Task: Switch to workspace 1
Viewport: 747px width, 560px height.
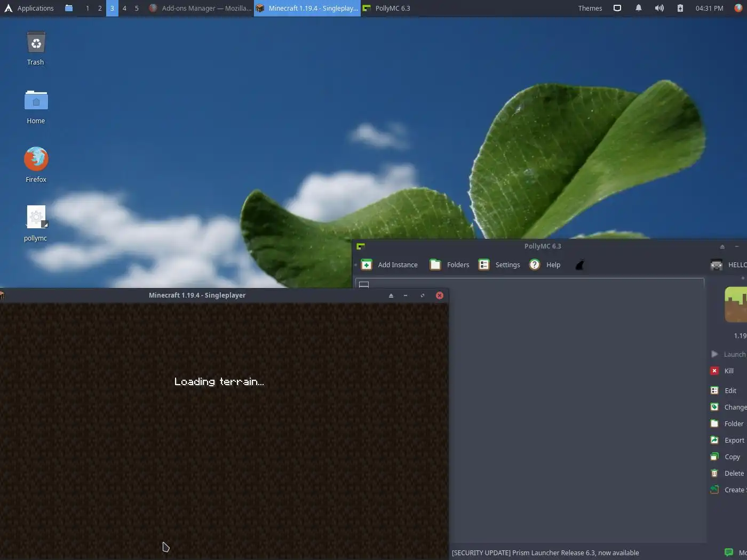Action: (x=88, y=8)
